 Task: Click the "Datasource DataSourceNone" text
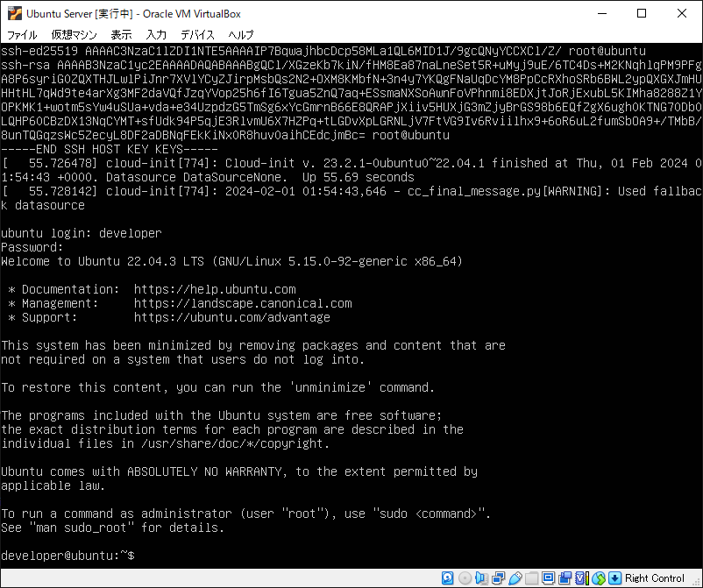click(x=194, y=178)
